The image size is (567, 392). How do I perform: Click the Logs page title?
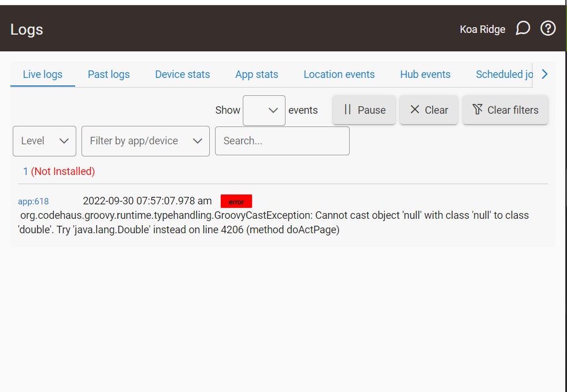27,29
